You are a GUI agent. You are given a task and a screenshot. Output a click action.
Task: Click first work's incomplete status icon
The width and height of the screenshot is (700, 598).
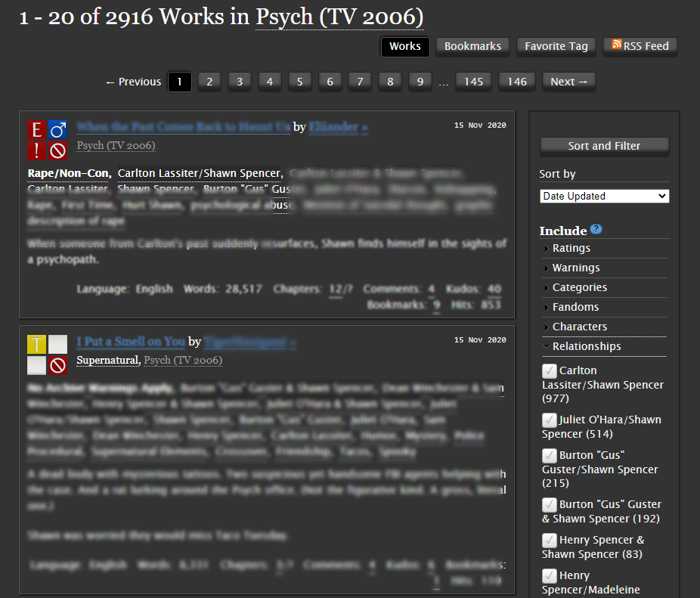(57, 150)
